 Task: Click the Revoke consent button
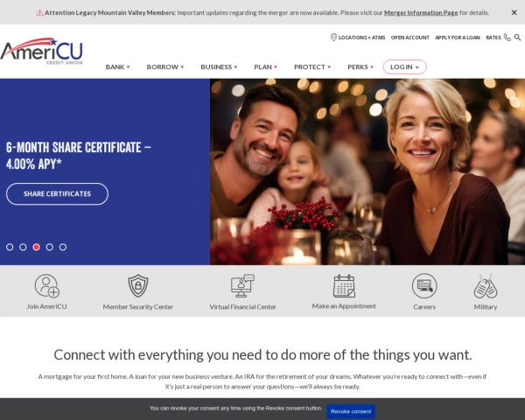[351, 411]
